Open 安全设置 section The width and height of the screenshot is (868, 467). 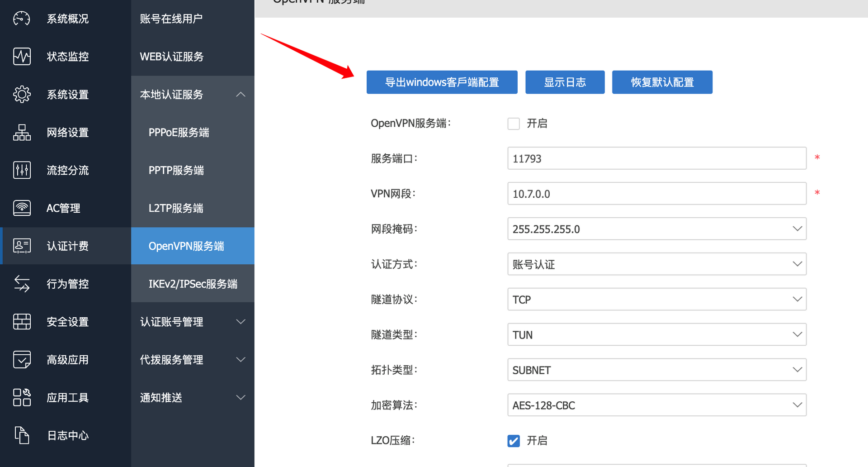pyautogui.click(x=66, y=322)
